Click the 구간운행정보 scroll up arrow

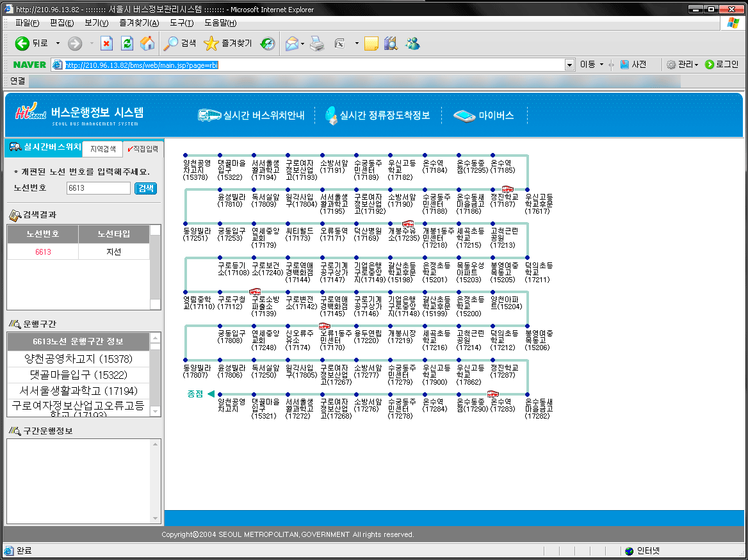click(x=155, y=444)
